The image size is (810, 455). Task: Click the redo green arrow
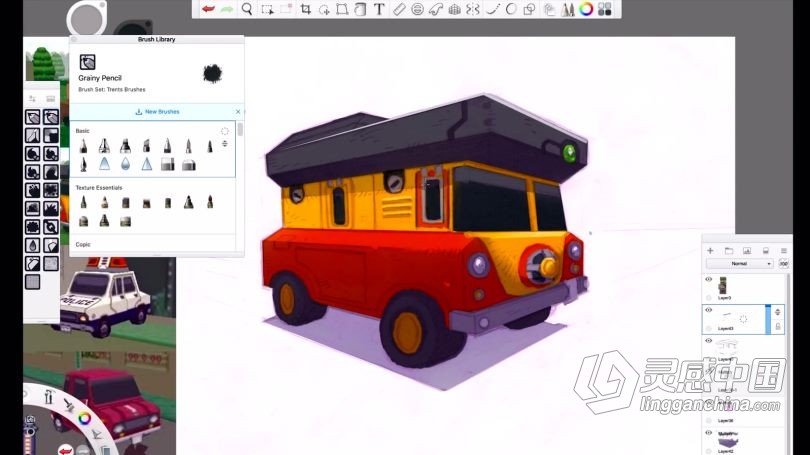tap(227, 9)
